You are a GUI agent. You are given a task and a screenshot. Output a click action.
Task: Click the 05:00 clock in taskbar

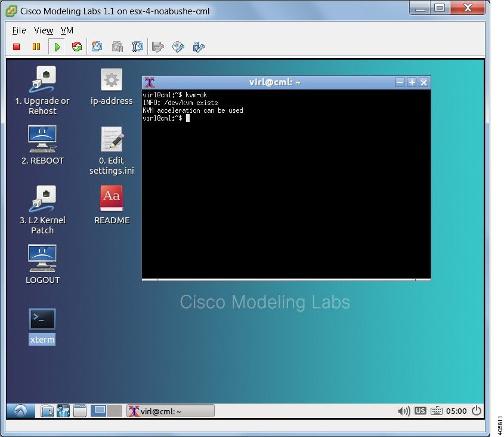click(456, 411)
